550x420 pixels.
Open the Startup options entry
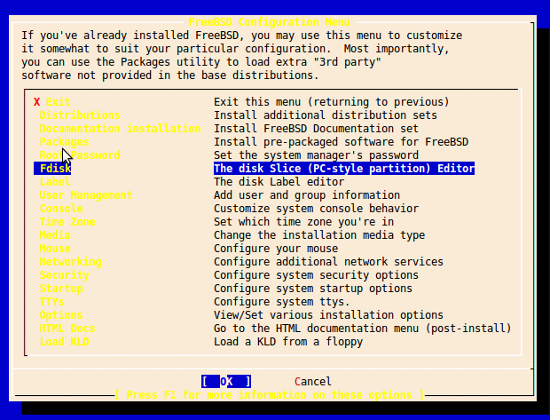[61, 288]
